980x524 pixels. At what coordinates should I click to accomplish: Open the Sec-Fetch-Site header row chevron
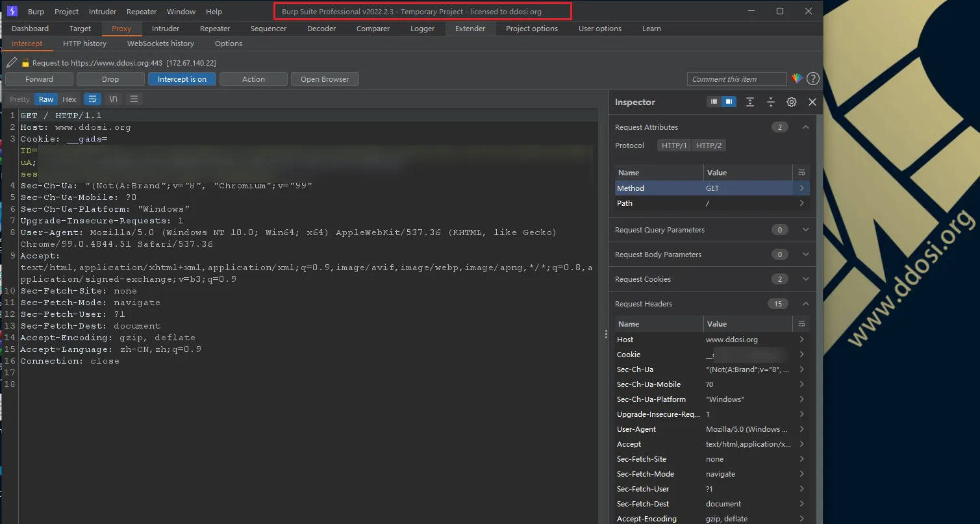point(802,459)
